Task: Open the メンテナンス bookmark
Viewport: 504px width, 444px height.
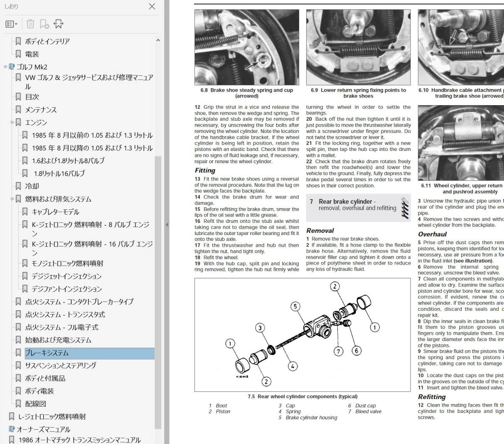Action: pyautogui.click(x=41, y=110)
